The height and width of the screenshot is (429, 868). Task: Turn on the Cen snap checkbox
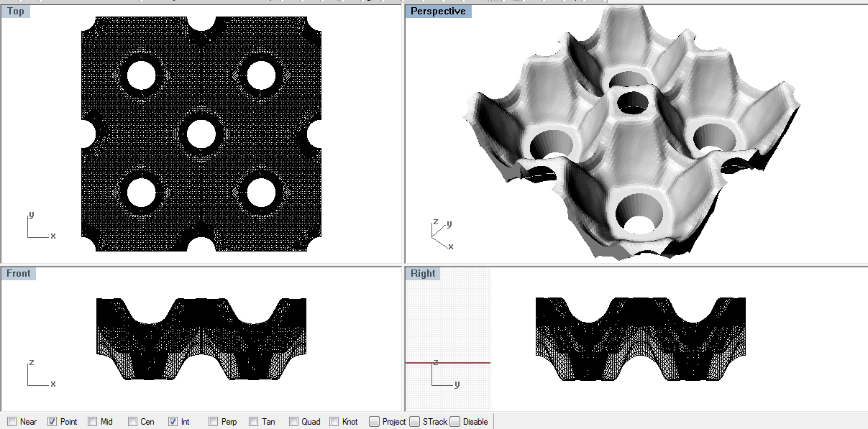coord(132,422)
